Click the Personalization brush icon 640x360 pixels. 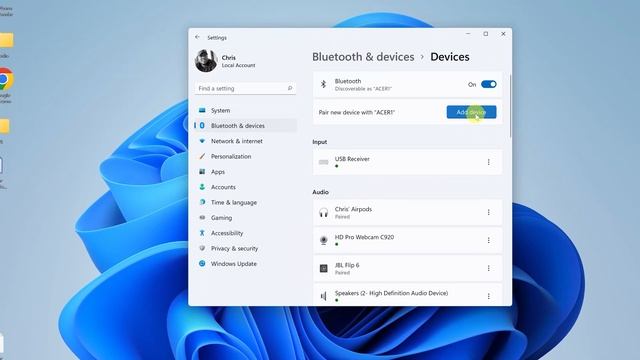pyautogui.click(x=202, y=156)
